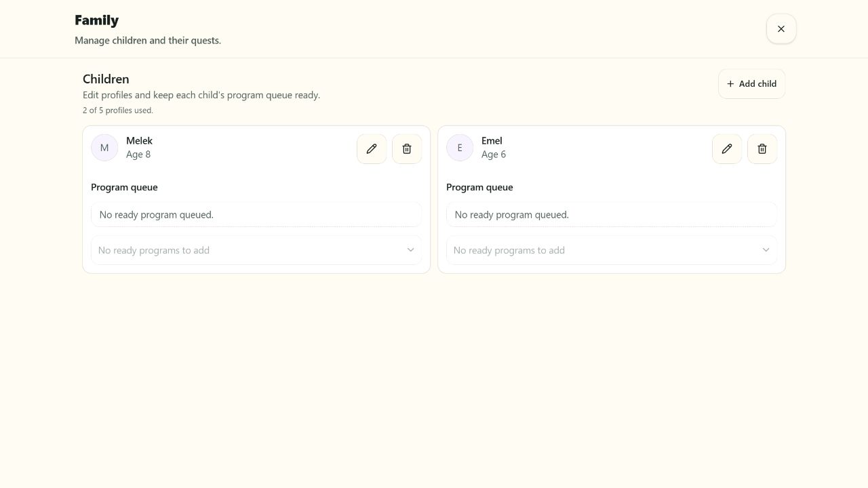
Task: Open Emel's program dropdown
Action: (612, 250)
